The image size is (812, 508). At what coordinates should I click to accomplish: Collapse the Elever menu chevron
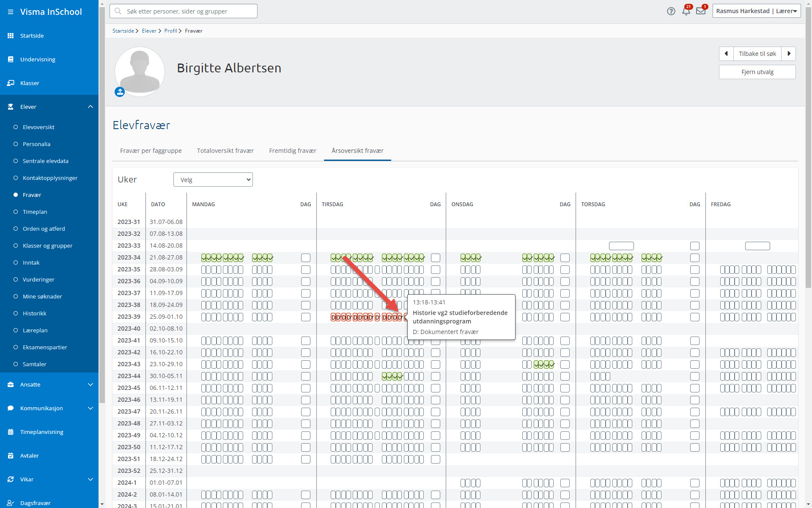click(91, 107)
